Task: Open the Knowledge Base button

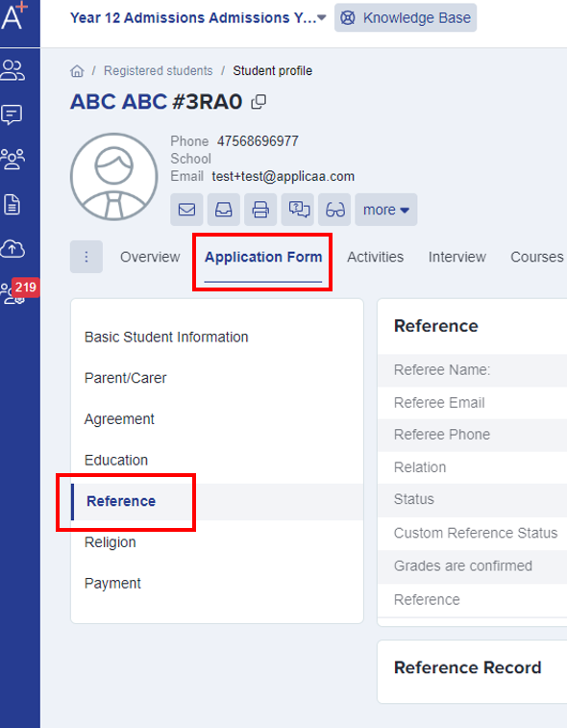Action: click(406, 17)
